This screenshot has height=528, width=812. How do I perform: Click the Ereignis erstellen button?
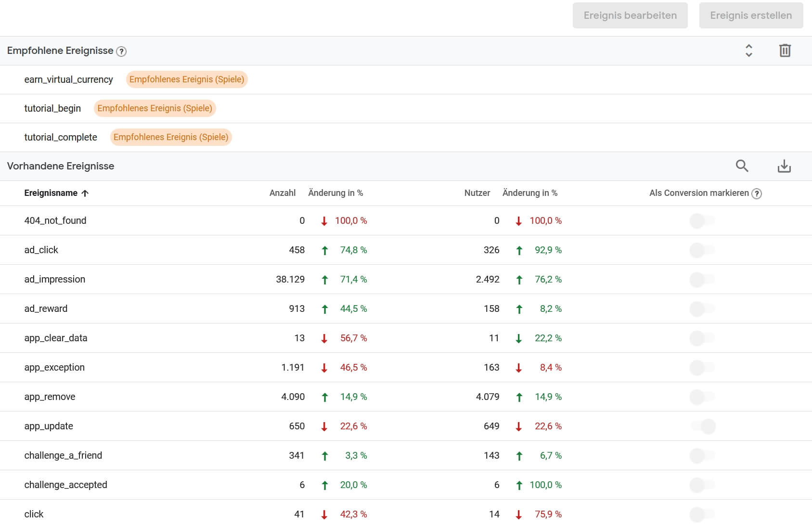pos(750,15)
